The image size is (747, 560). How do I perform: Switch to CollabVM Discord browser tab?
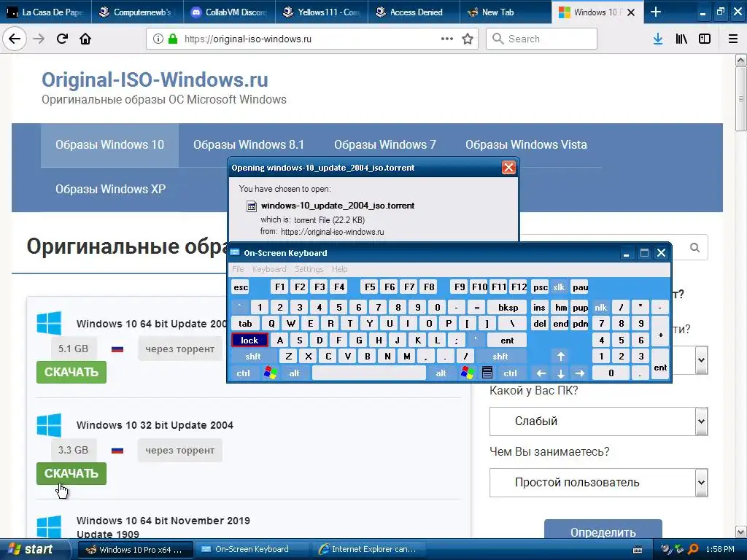230,12
